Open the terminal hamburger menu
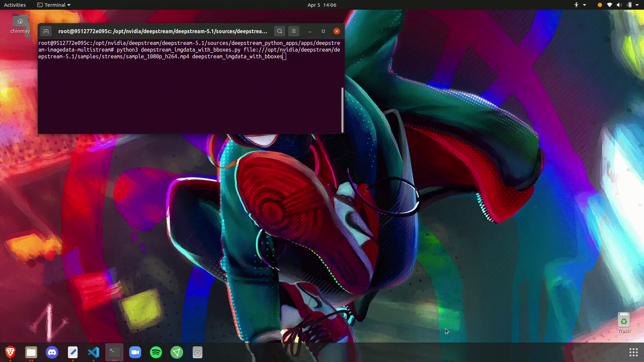 tap(293, 31)
